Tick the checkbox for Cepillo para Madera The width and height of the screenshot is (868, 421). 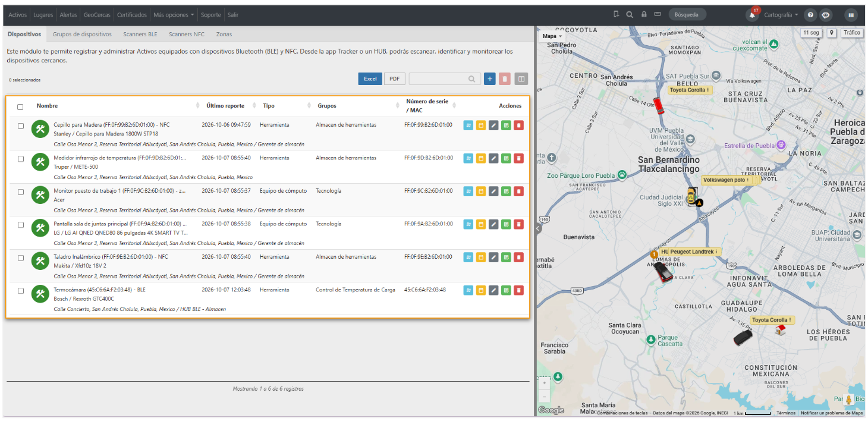[x=21, y=126]
